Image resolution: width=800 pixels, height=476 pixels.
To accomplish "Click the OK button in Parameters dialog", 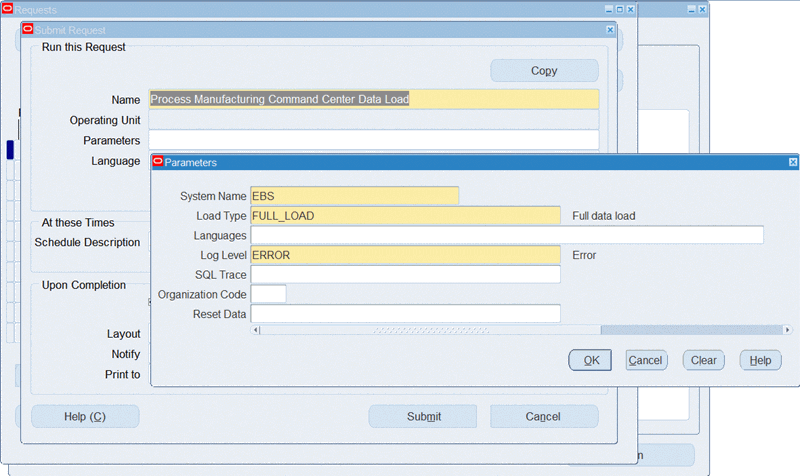I will (x=590, y=360).
